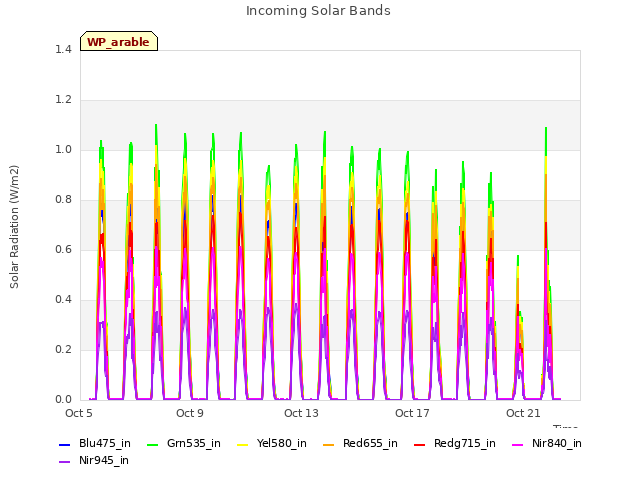The image size is (640, 480).
Task: Click the purple Nir945_in legend color marker
Action: 64,462
